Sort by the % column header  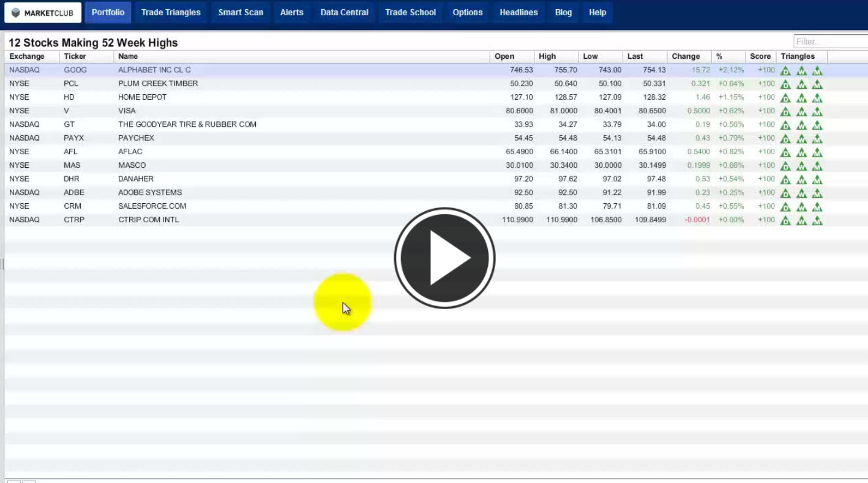click(728, 56)
